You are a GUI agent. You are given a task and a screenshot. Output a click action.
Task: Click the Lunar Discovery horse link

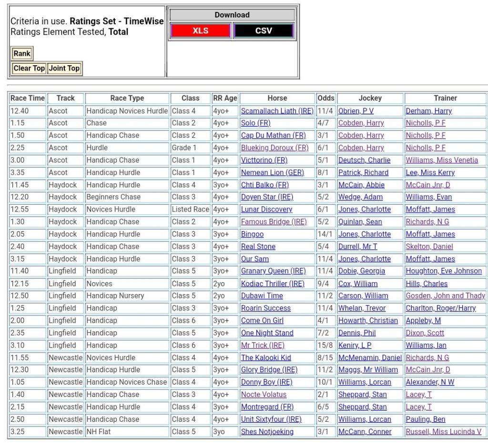[x=266, y=209]
